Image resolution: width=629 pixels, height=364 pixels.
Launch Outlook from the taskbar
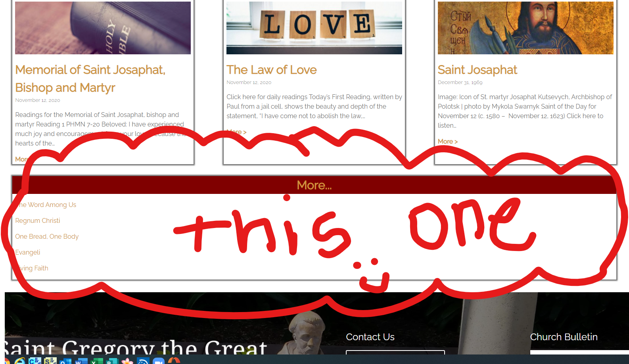[x=65, y=361]
